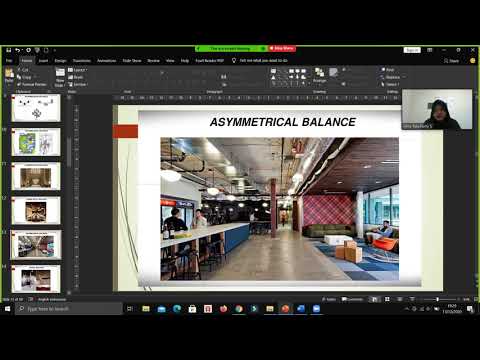Click the Sign in button

412,50
